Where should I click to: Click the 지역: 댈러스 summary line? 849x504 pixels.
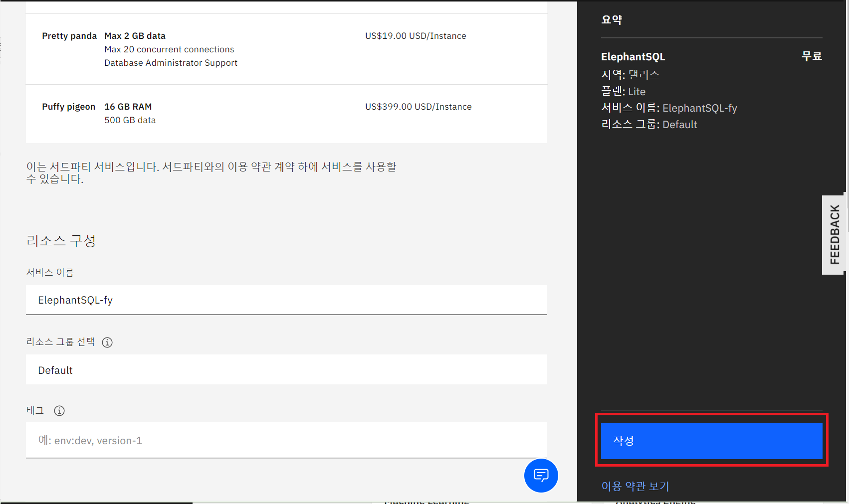(630, 75)
